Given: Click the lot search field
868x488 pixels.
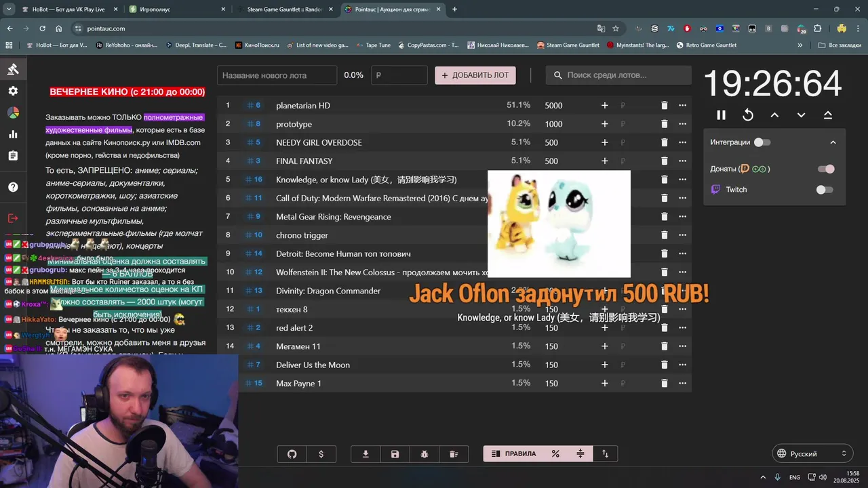Looking at the screenshot, I should pos(619,75).
